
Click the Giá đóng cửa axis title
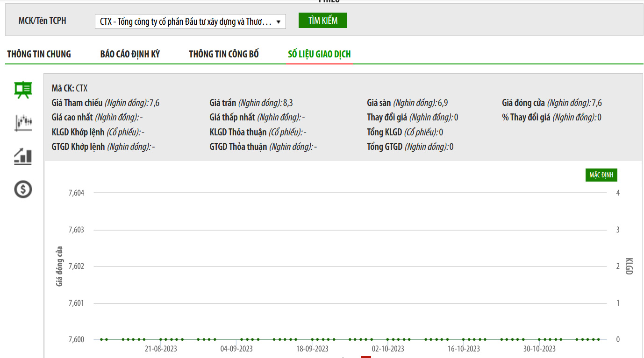tap(59, 266)
